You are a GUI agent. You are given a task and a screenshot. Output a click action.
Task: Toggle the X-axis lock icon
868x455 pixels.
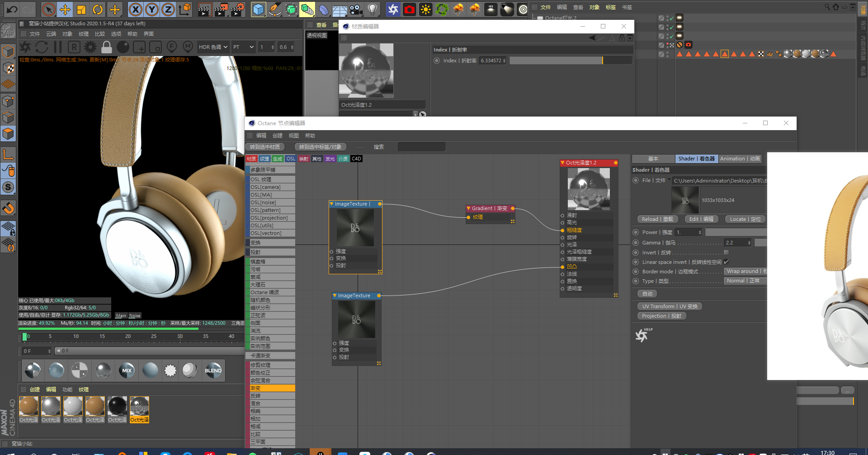(x=135, y=9)
